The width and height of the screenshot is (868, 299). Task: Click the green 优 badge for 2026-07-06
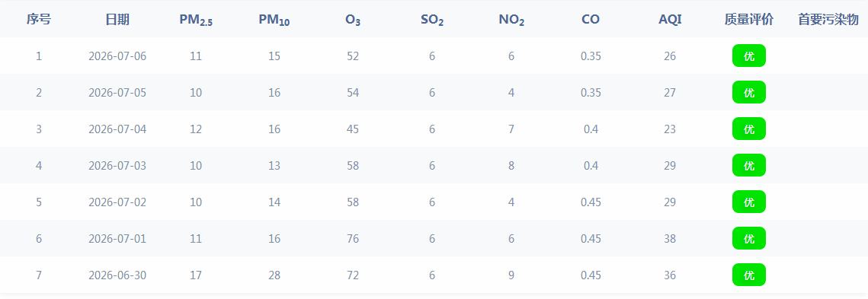tap(749, 56)
